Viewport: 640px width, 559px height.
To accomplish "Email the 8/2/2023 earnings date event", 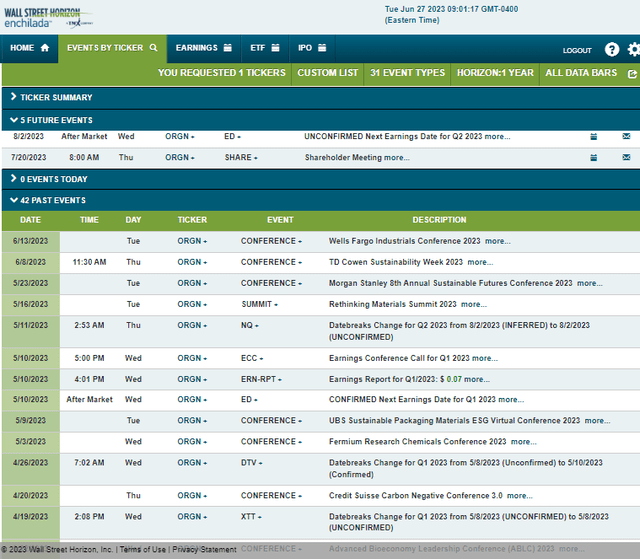I will [626, 136].
